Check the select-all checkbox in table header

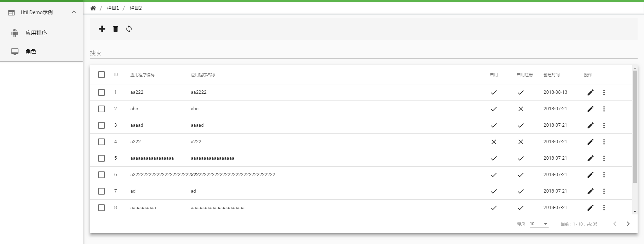[x=101, y=75]
